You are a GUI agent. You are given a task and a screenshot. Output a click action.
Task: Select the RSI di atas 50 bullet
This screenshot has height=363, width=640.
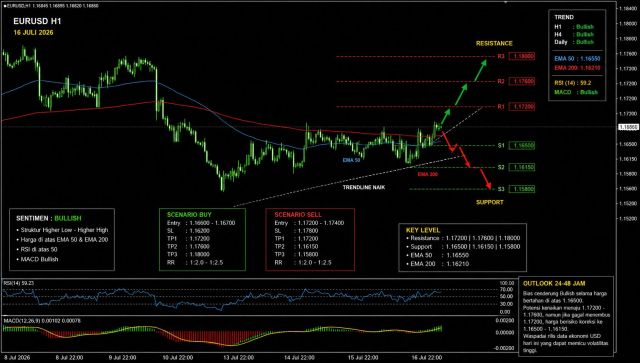click(x=37, y=249)
